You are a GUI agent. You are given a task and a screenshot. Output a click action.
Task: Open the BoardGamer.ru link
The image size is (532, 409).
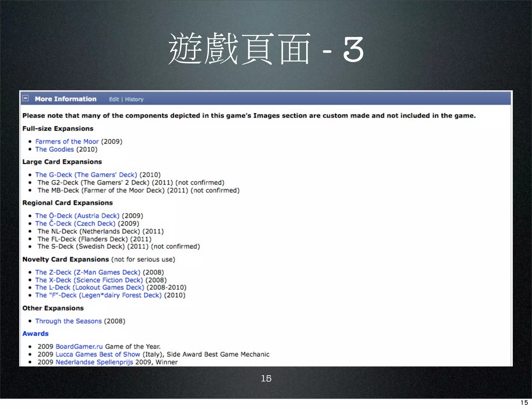coord(79,346)
